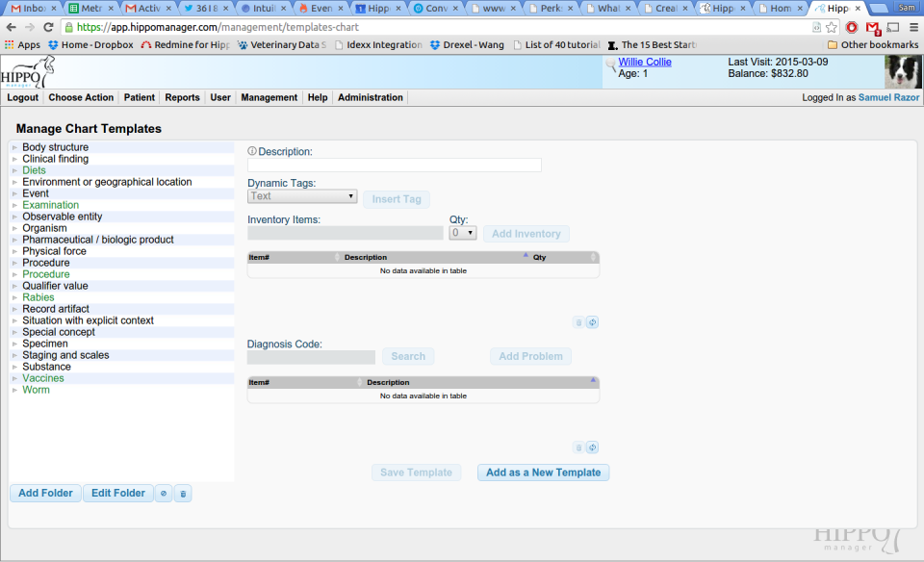Viewport: 924px width, 562px height.
Task: Click the Insert Tag button
Action: [x=397, y=199]
